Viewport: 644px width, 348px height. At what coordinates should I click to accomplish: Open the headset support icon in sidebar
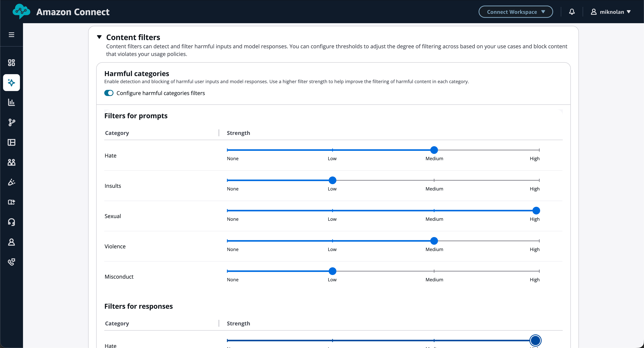pyautogui.click(x=11, y=222)
